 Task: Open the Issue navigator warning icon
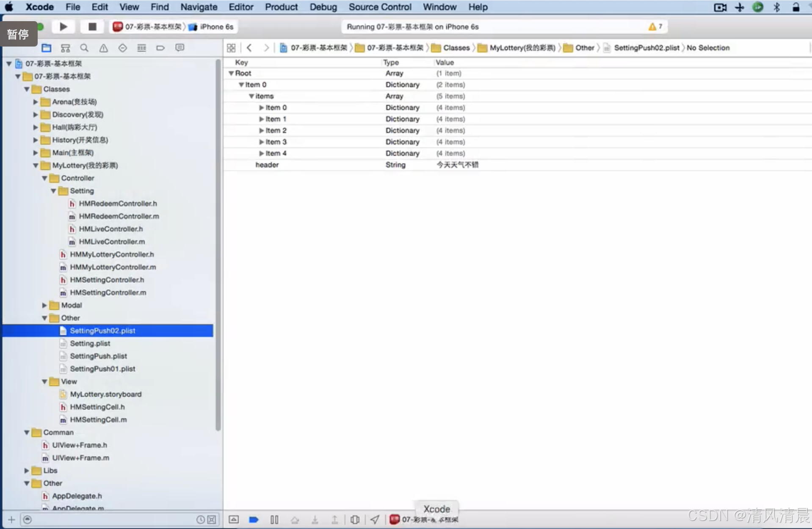click(x=103, y=48)
